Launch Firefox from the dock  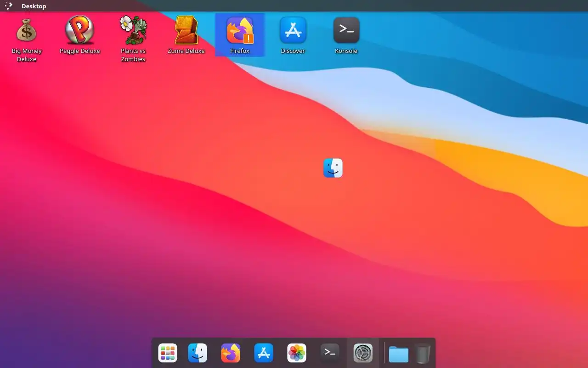click(x=231, y=353)
